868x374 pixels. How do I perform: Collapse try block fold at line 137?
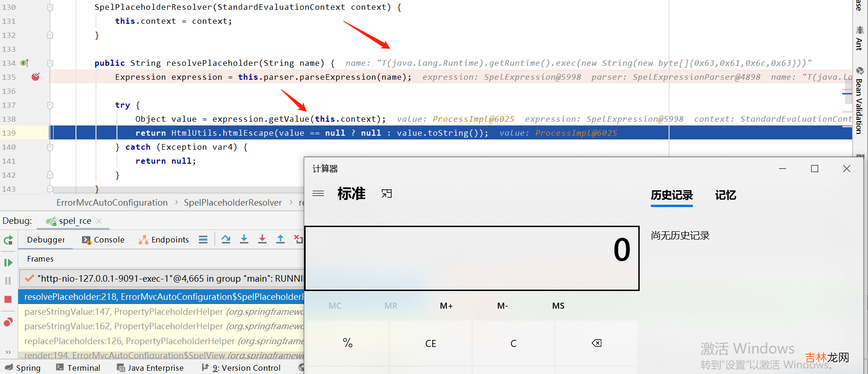50,105
